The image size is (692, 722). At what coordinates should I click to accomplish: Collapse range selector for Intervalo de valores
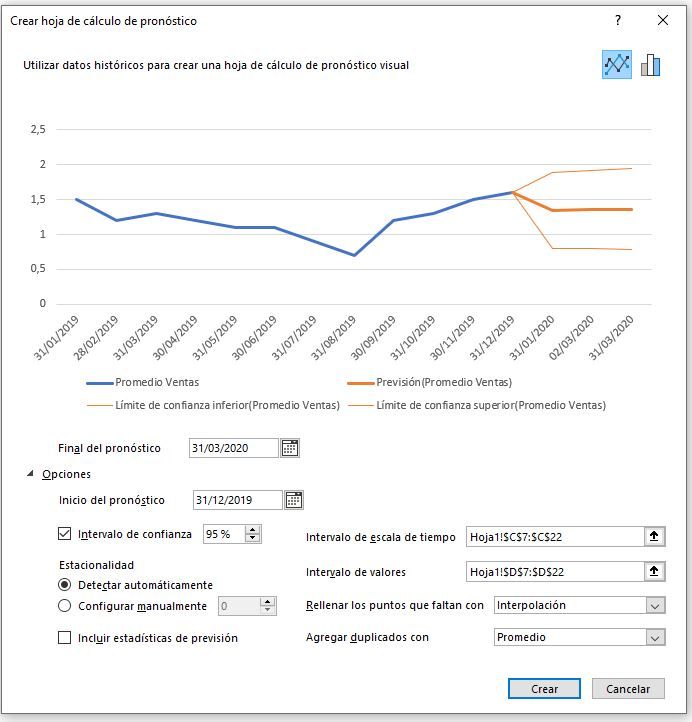coord(654,571)
